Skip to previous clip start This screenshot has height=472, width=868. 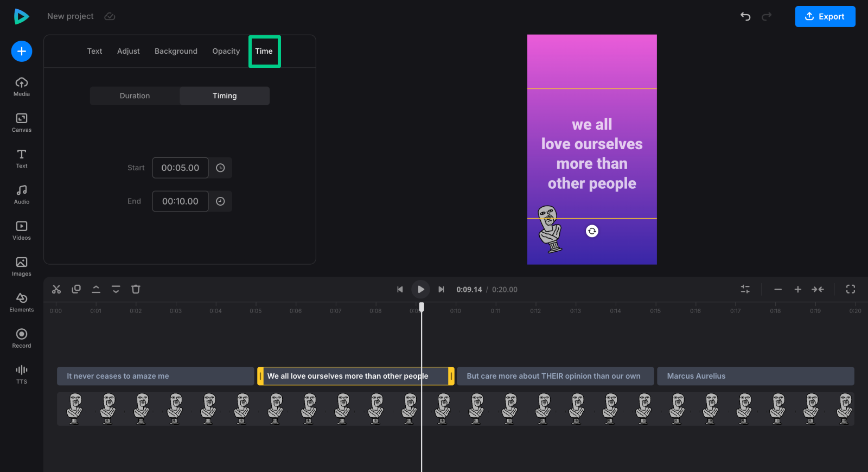(x=400, y=289)
